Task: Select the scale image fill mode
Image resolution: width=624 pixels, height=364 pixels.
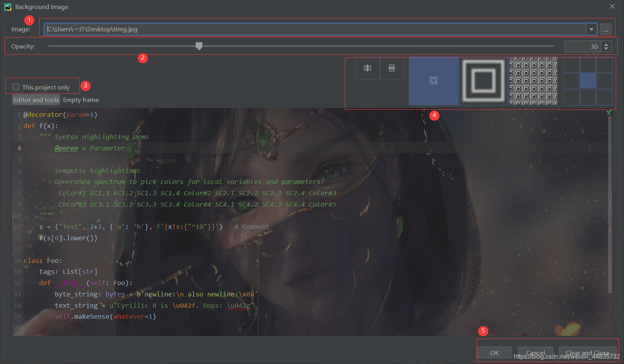Action: click(x=483, y=81)
